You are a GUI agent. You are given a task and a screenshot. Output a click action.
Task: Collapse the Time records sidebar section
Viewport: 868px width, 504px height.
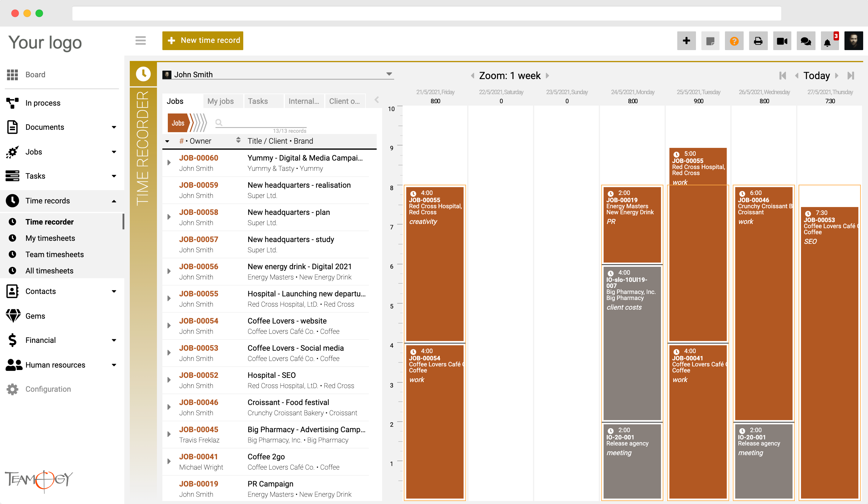coord(114,201)
